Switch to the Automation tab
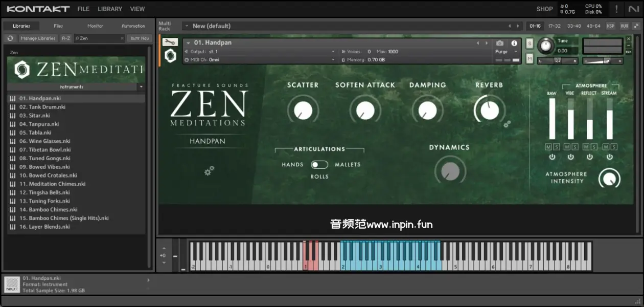644x307 pixels. pyautogui.click(x=133, y=26)
